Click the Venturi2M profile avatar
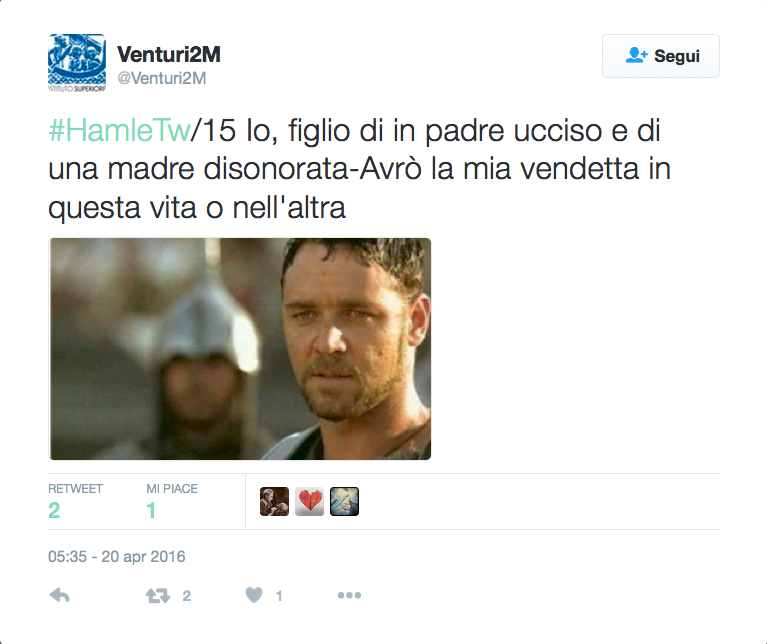Screen dimensions: 767x644 (77, 63)
